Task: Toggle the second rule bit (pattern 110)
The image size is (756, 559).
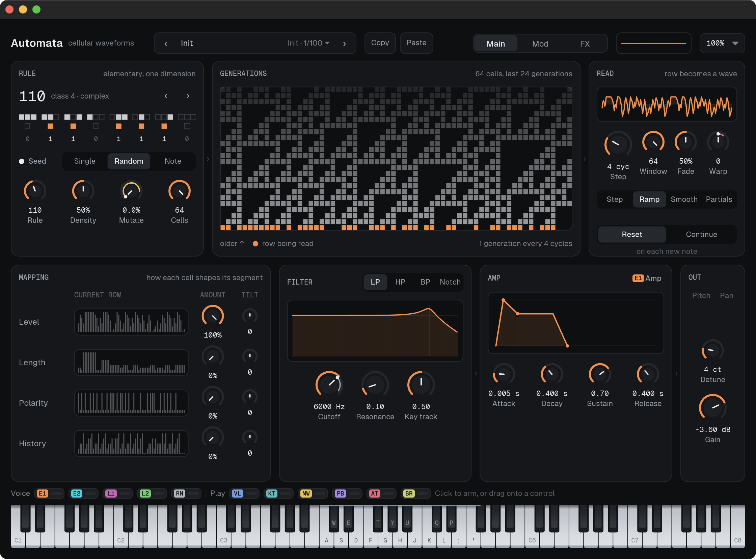Action: coord(50,126)
